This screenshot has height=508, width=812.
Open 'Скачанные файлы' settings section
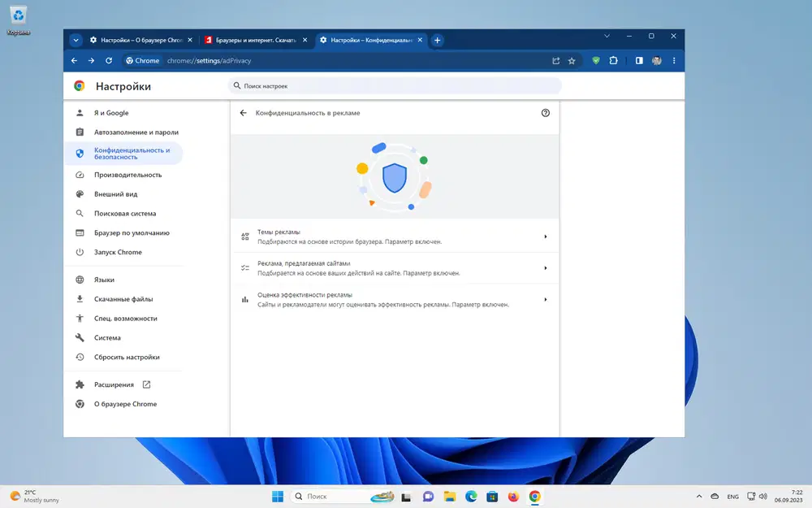[123, 299]
